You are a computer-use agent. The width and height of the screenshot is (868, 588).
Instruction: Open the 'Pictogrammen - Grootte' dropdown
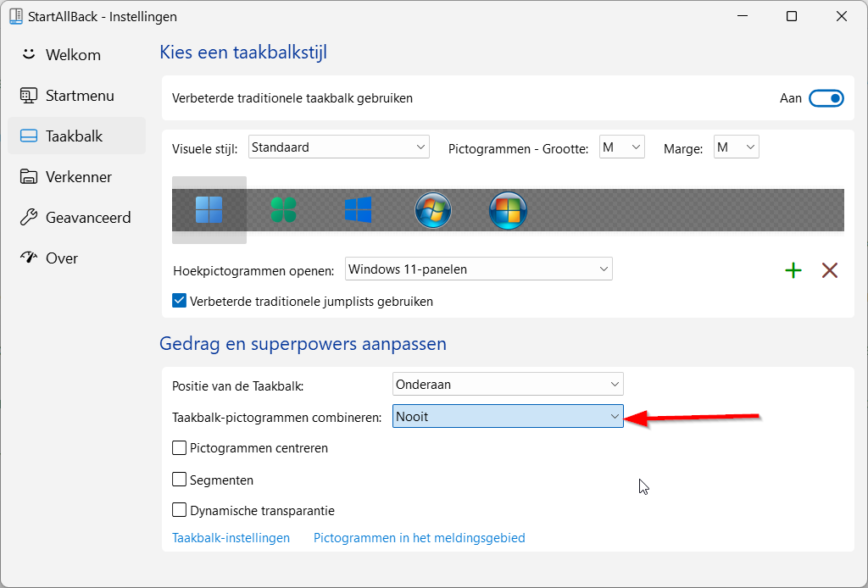point(621,147)
